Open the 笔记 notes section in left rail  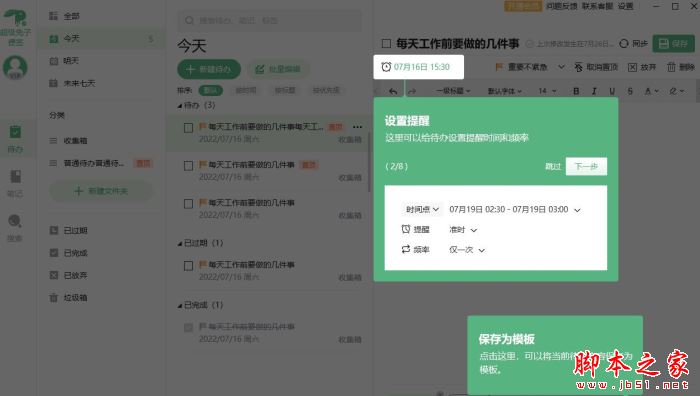tap(15, 183)
